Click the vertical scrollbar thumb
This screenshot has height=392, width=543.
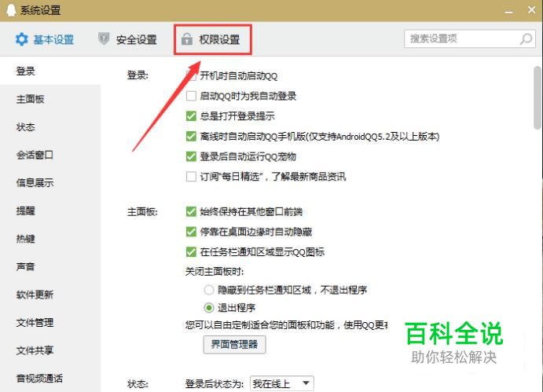click(537, 97)
